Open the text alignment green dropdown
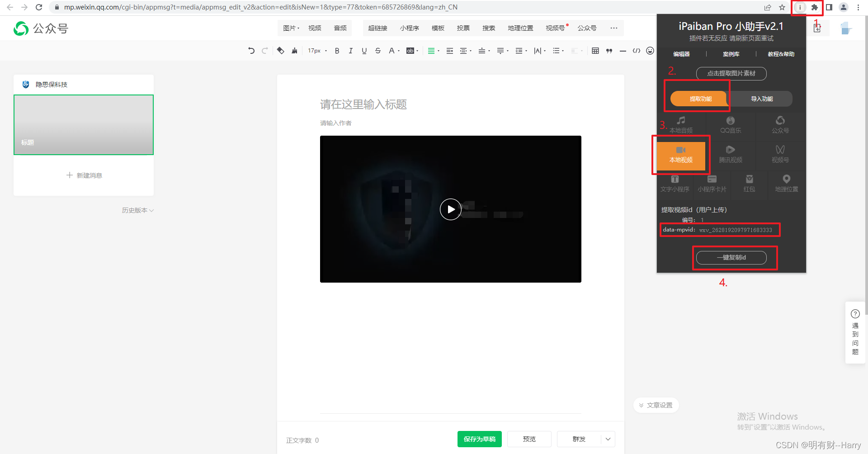This screenshot has height=454, width=868. tap(434, 51)
